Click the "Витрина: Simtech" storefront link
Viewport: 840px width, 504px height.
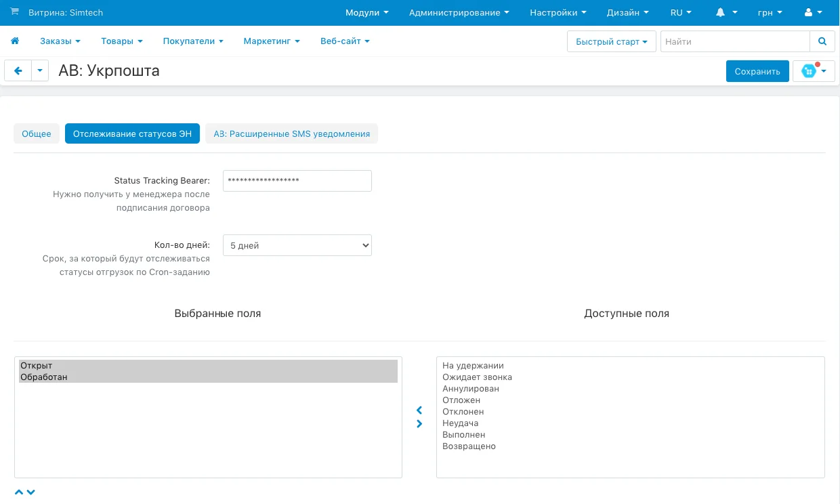(x=65, y=13)
